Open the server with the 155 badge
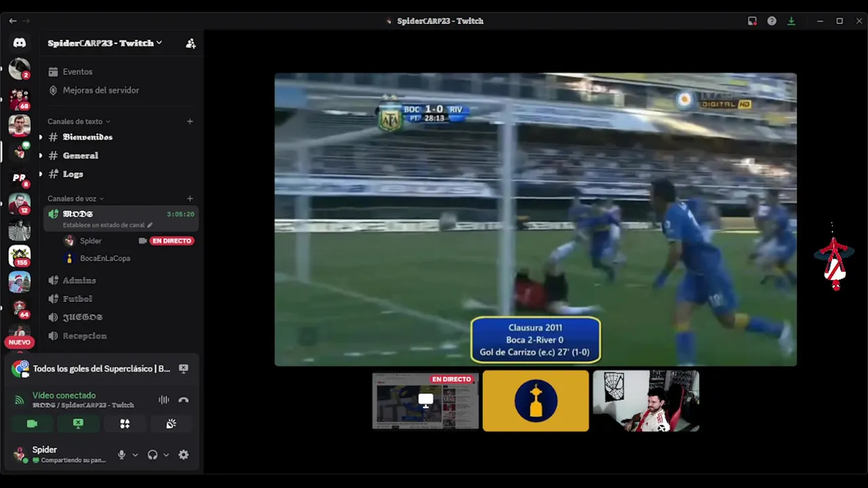The image size is (868, 488). coord(20,256)
